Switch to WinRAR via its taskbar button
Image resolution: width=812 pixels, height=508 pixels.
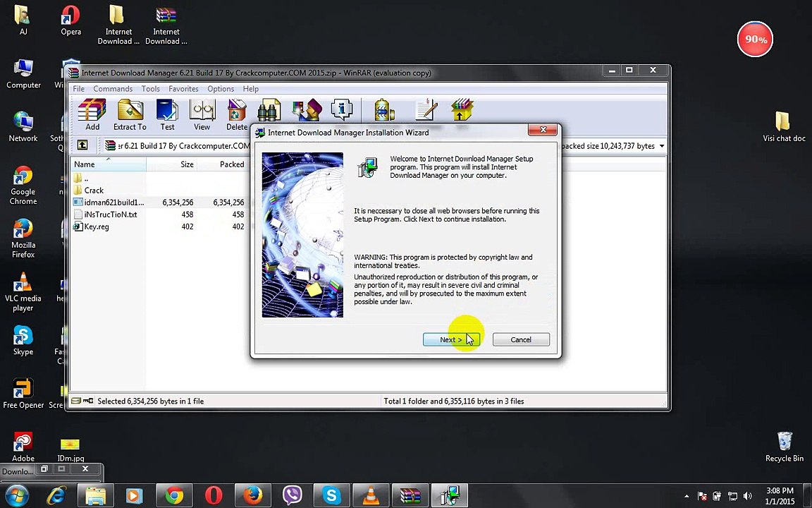click(x=410, y=496)
